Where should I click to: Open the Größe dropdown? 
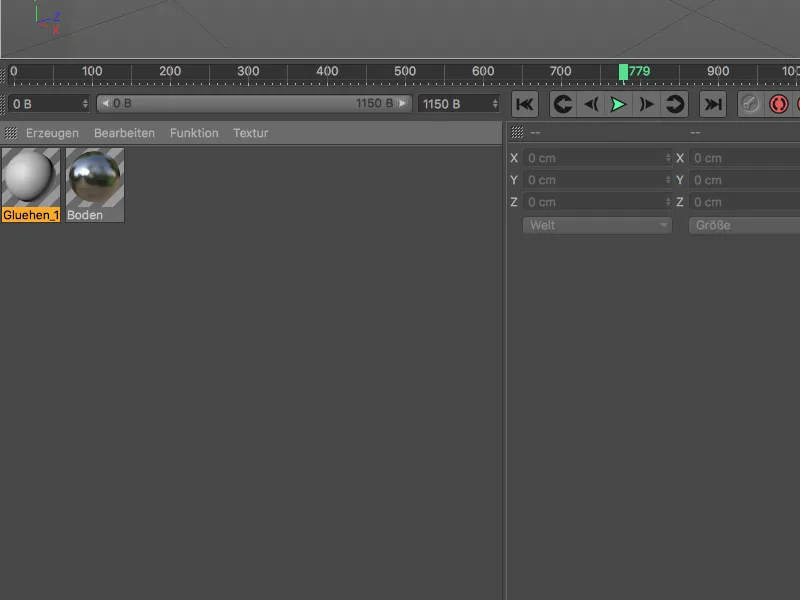coord(744,226)
